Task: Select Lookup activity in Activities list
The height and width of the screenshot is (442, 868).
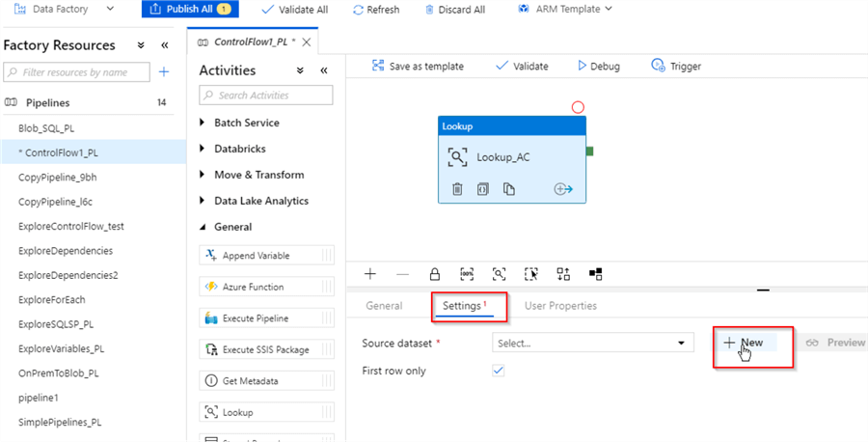Action: click(267, 413)
